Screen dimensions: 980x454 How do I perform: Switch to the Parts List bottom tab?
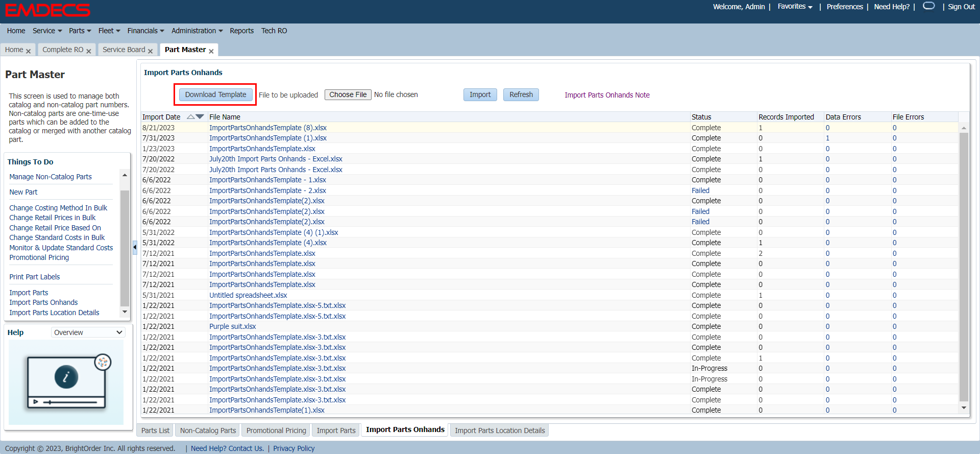pyautogui.click(x=155, y=431)
